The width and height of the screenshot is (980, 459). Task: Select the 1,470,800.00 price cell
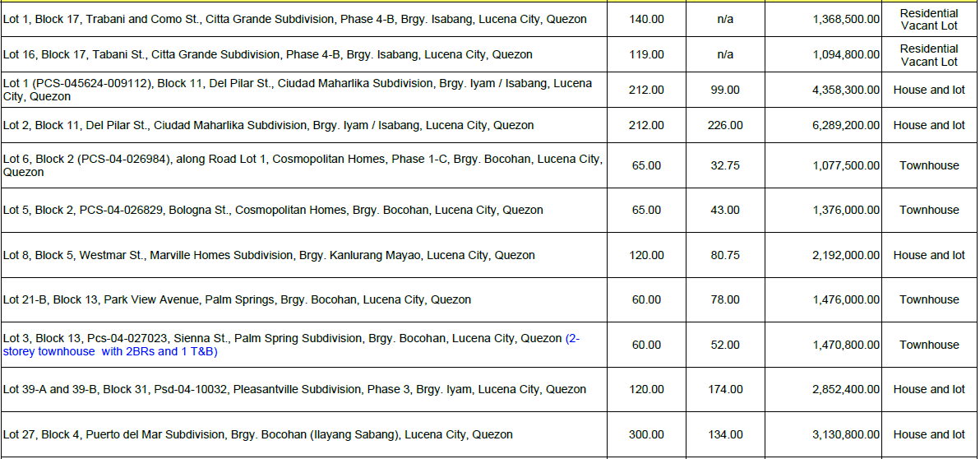(845, 345)
